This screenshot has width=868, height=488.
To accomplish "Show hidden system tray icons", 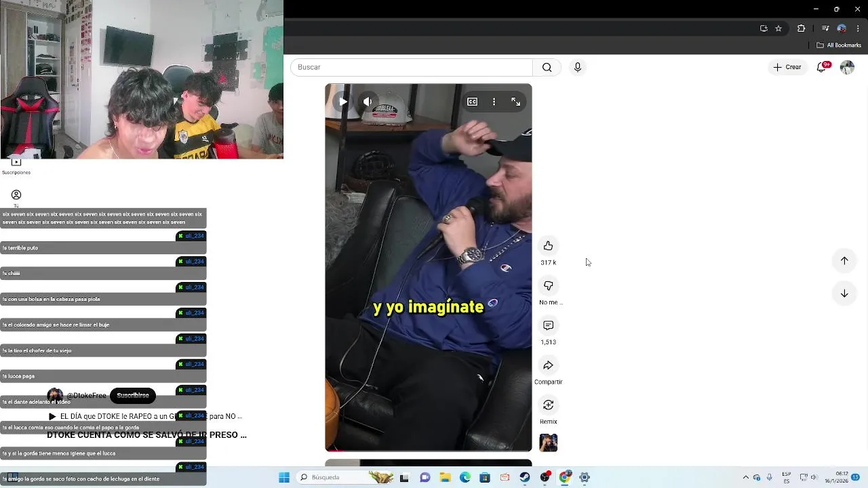I will [x=746, y=477].
